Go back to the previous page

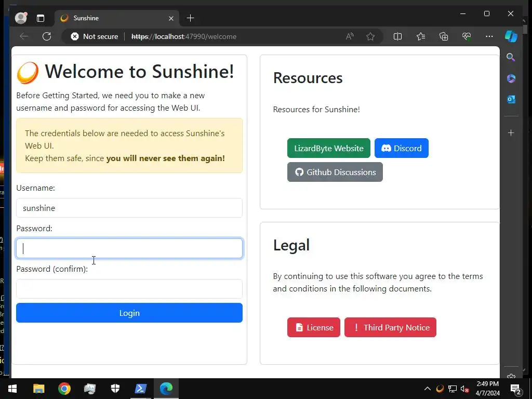[24, 36]
